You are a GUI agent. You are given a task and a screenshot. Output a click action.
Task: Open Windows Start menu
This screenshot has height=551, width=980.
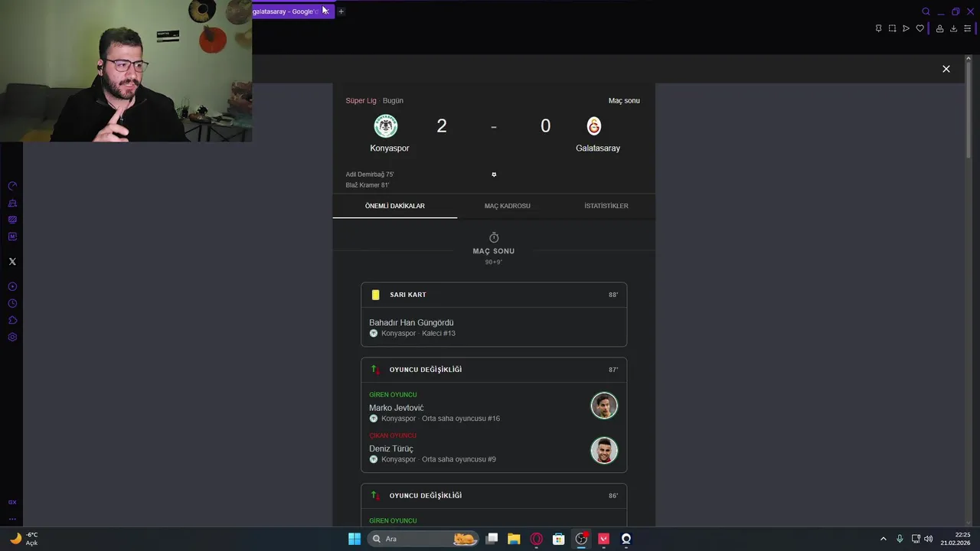click(354, 539)
